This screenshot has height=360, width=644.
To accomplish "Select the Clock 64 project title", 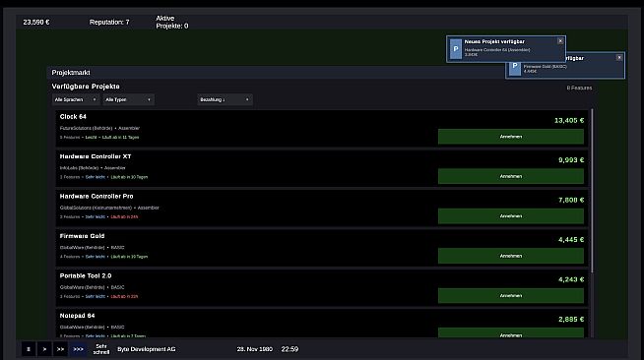I will 73,117.
